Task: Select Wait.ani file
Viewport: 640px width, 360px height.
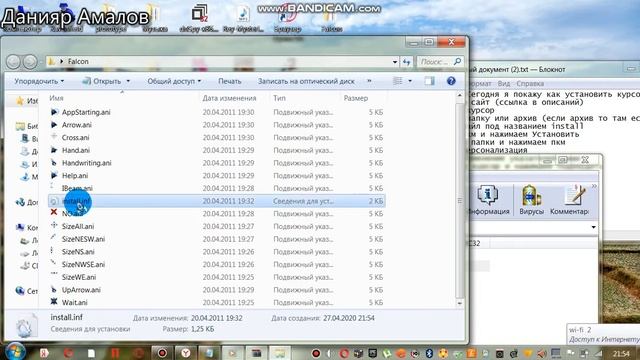Action: [x=74, y=302]
